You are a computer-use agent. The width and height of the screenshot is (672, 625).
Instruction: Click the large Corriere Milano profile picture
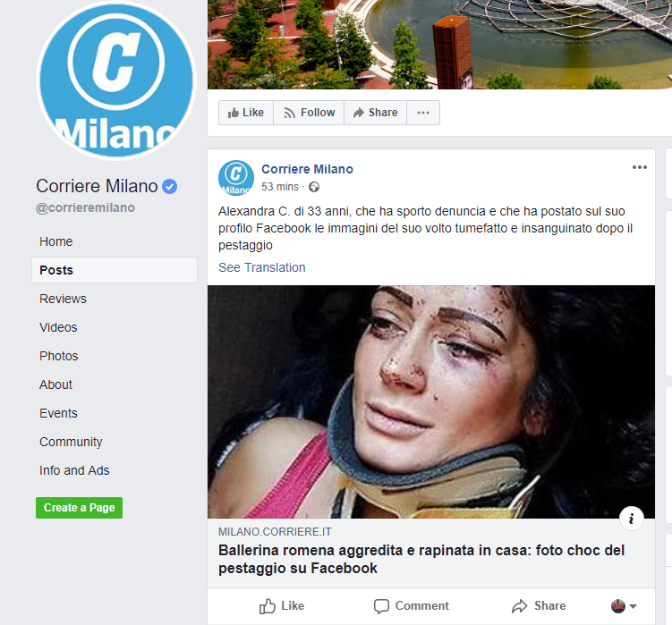(116, 80)
